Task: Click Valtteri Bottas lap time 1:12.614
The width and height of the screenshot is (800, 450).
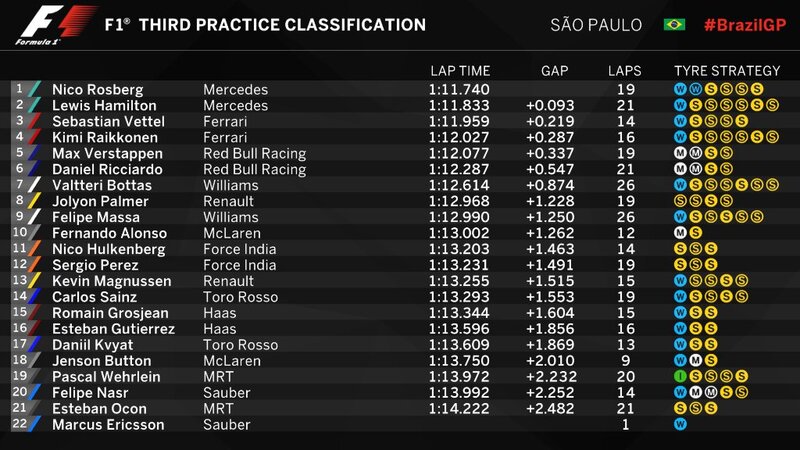Action: pyautogui.click(x=459, y=185)
